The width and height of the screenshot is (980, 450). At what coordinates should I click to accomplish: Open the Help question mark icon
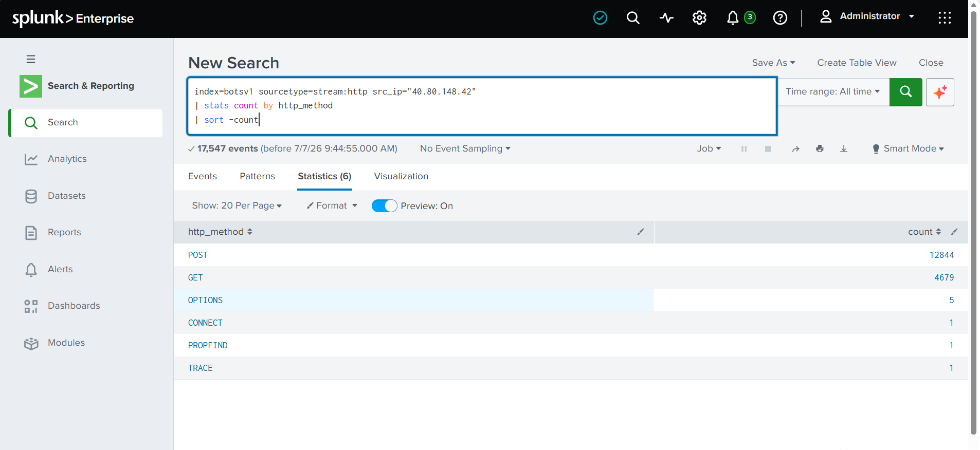(780, 18)
